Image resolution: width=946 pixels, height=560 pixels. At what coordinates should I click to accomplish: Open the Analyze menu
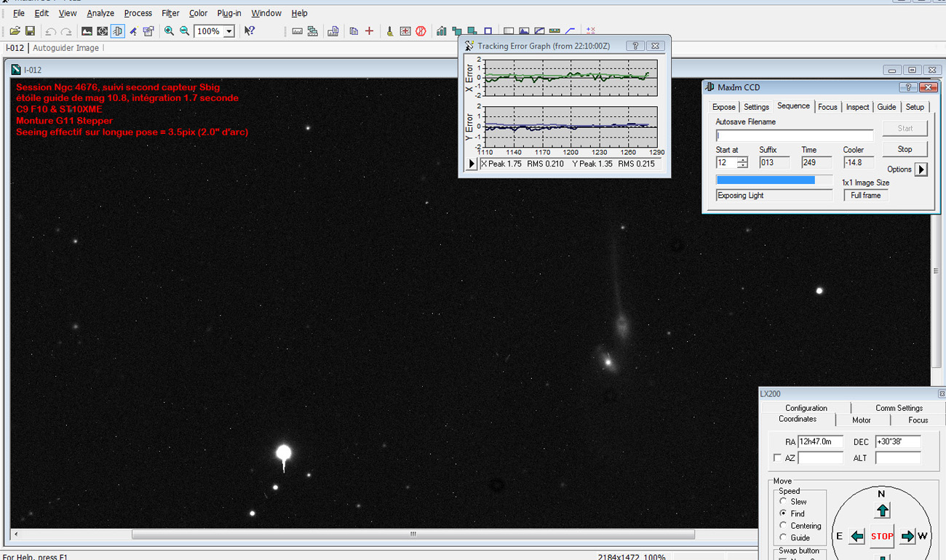click(x=100, y=13)
